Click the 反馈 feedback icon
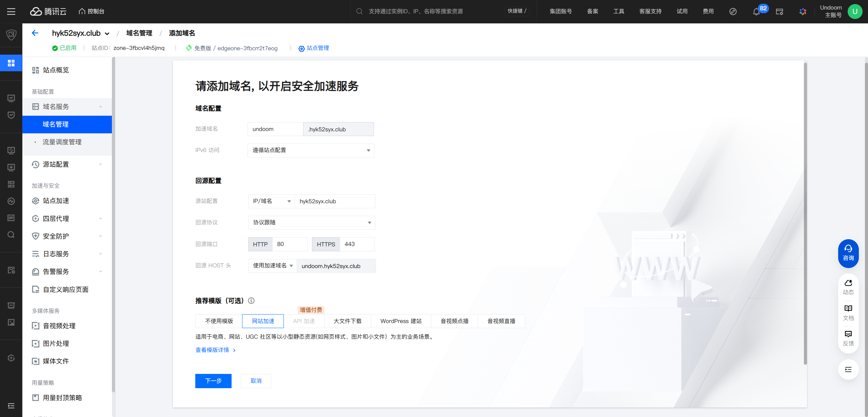The height and width of the screenshot is (417, 868). [848, 338]
